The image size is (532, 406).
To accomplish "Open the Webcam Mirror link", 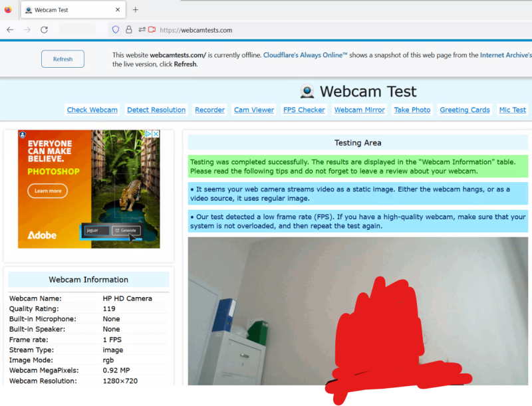I will pyautogui.click(x=360, y=110).
